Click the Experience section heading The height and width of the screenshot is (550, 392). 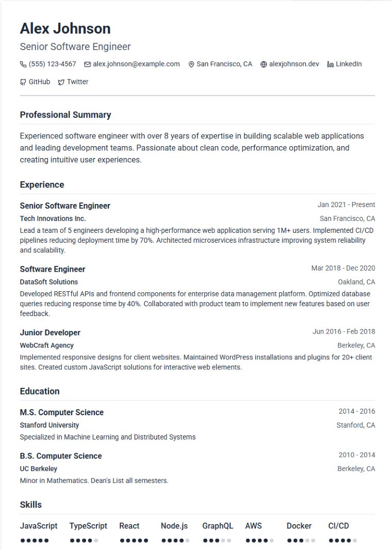(x=42, y=184)
